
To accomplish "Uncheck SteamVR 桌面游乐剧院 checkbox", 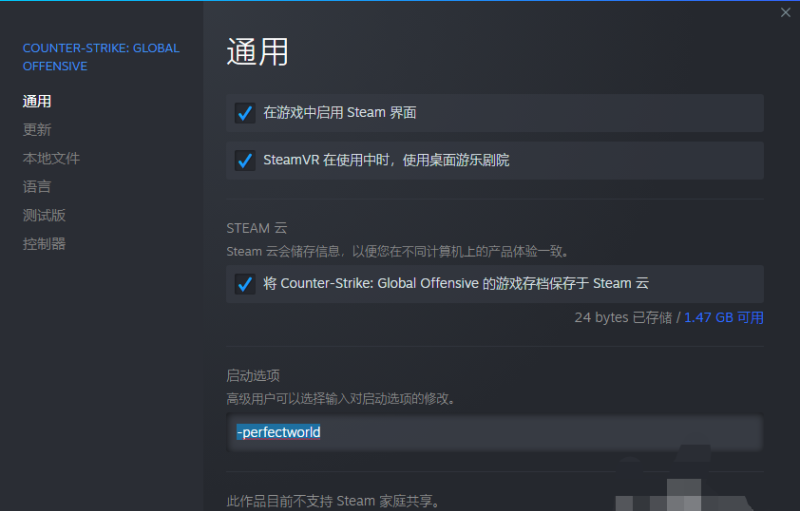I will pos(245,161).
